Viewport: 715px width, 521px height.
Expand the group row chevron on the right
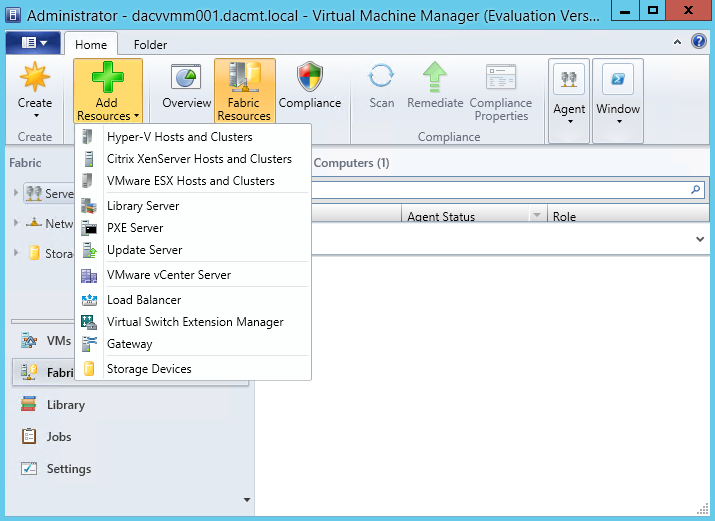700,239
